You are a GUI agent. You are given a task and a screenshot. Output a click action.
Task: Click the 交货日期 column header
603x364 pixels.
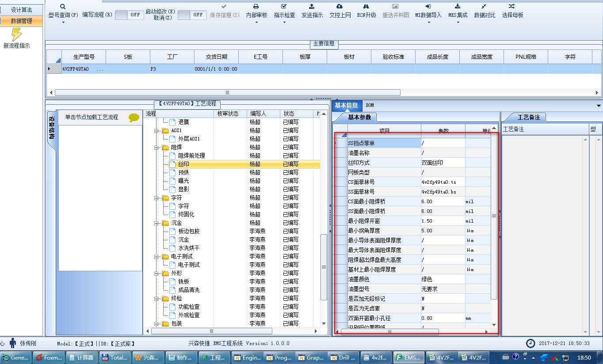[x=216, y=57]
